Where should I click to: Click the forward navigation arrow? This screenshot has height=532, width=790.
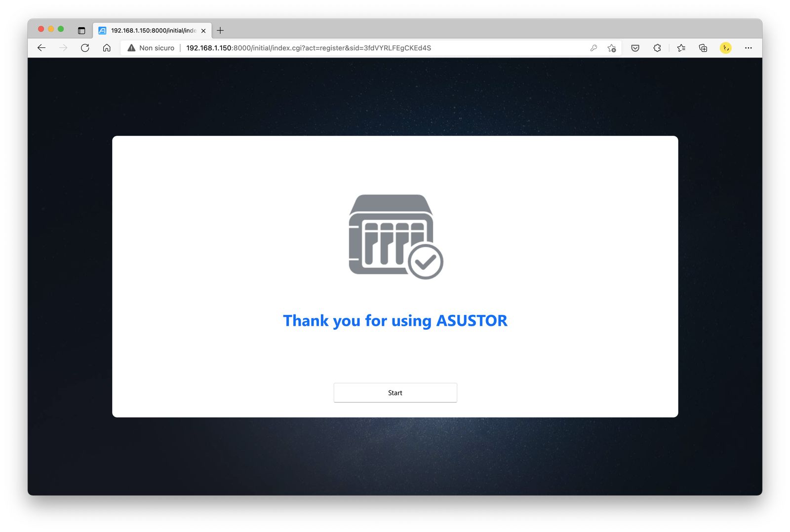63,48
